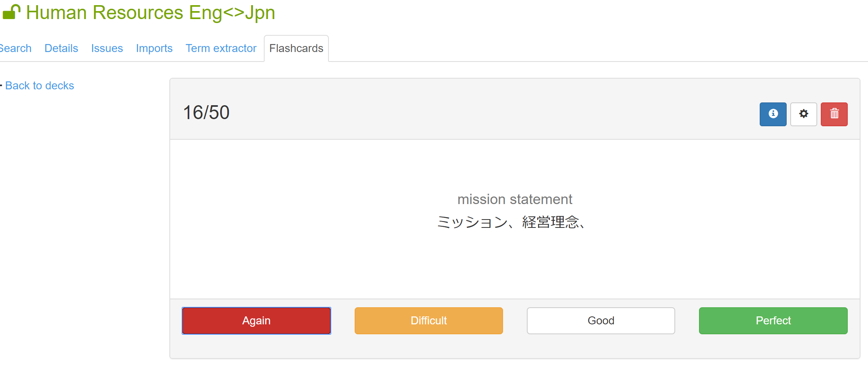Open the Term extractor tab
The width and height of the screenshot is (868, 370).
[221, 48]
